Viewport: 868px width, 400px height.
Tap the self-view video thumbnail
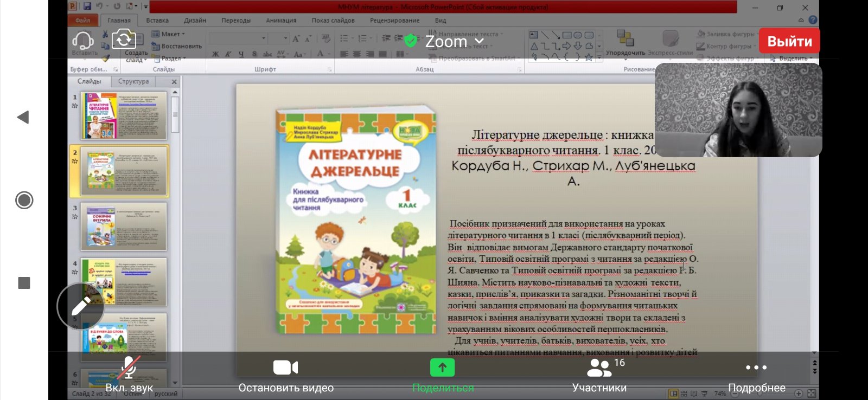pyautogui.click(x=738, y=110)
